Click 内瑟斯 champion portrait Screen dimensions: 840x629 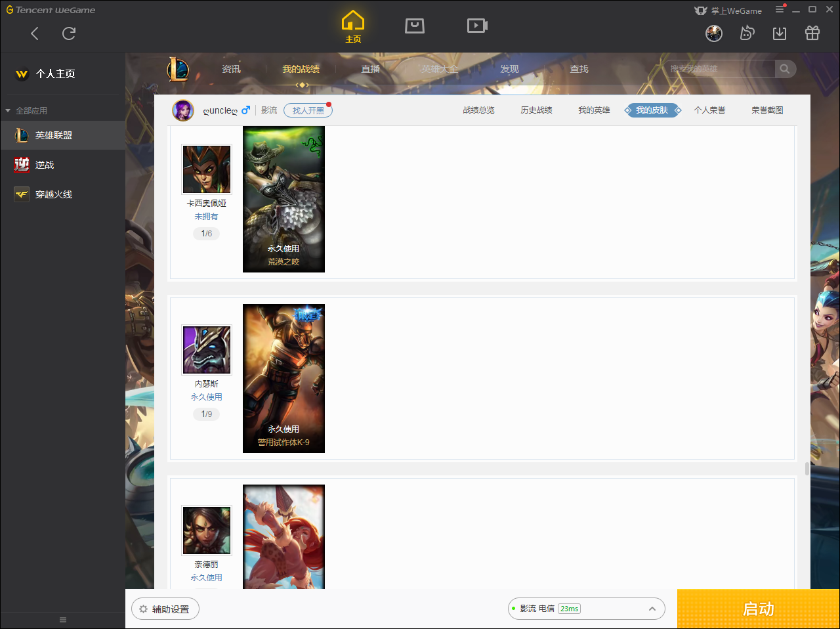coord(207,350)
